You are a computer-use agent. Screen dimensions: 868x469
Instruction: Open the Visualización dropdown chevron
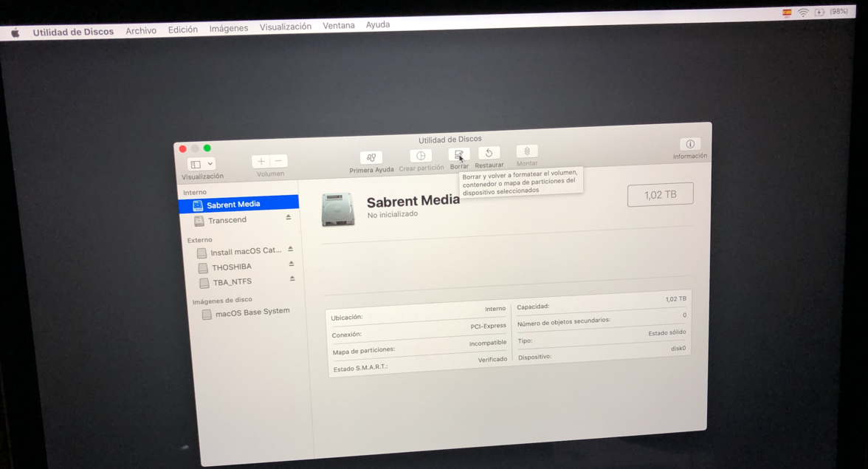point(210,164)
